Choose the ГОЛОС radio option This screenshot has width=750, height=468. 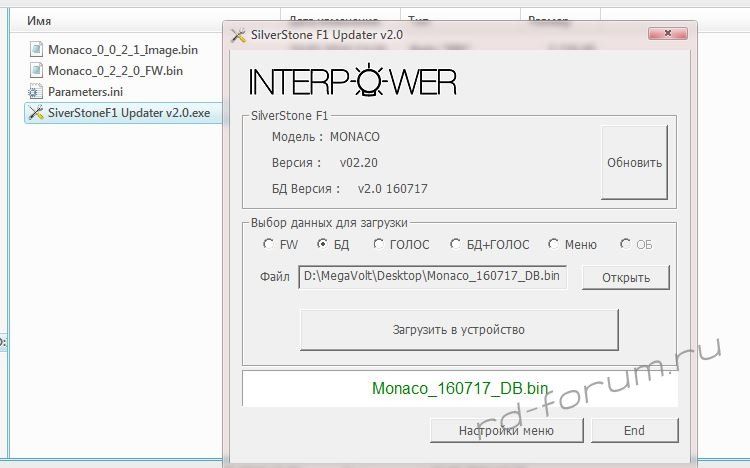click(x=379, y=244)
